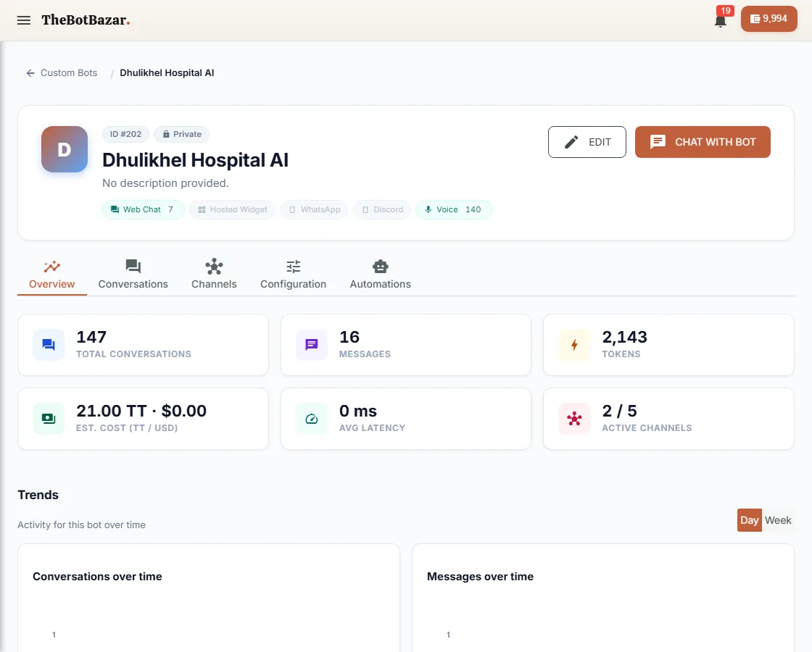This screenshot has height=652, width=812.
Task: Click the 16 messages value
Action: pos(349,337)
